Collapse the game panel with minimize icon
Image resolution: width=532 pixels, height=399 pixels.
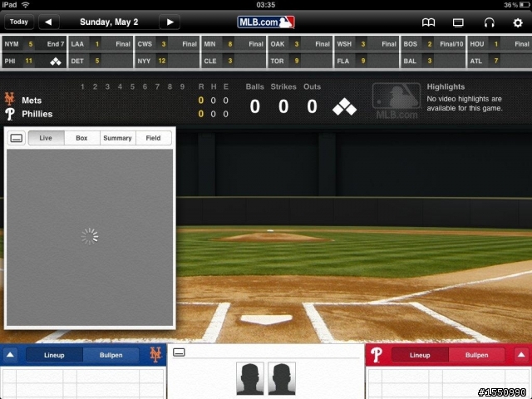(17, 138)
